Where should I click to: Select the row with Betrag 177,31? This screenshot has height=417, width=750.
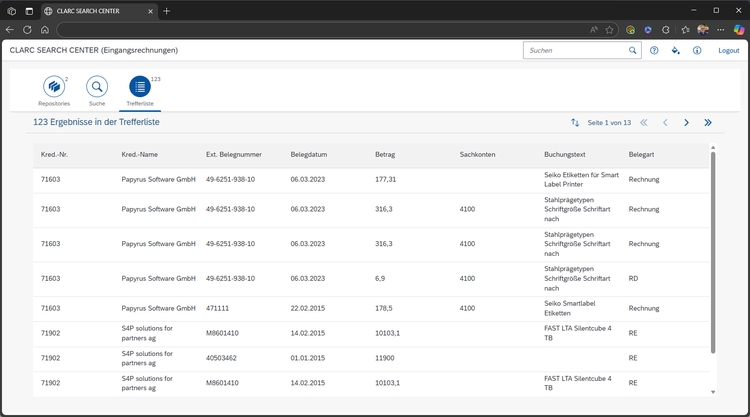click(x=371, y=180)
